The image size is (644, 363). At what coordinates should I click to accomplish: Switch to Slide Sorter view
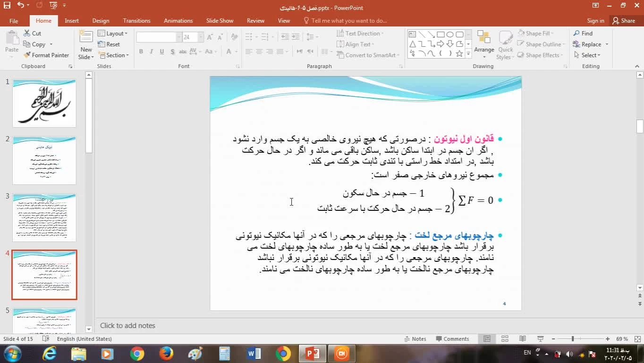pyautogui.click(x=505, y=339)
